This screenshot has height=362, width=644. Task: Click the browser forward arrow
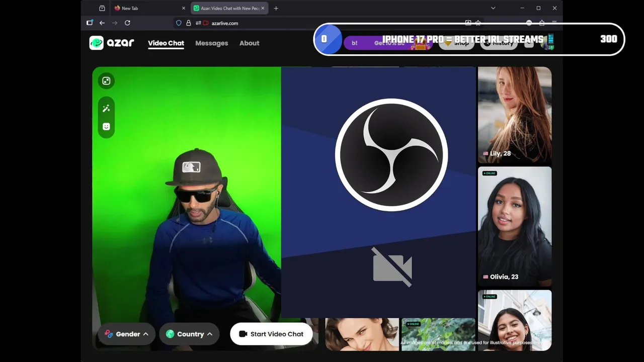click(x=115, y=23)
